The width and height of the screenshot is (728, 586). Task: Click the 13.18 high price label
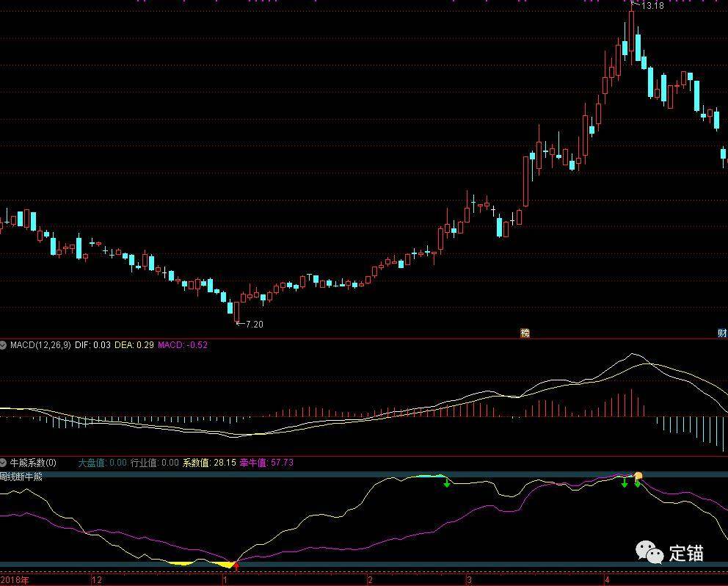point(652,6)
